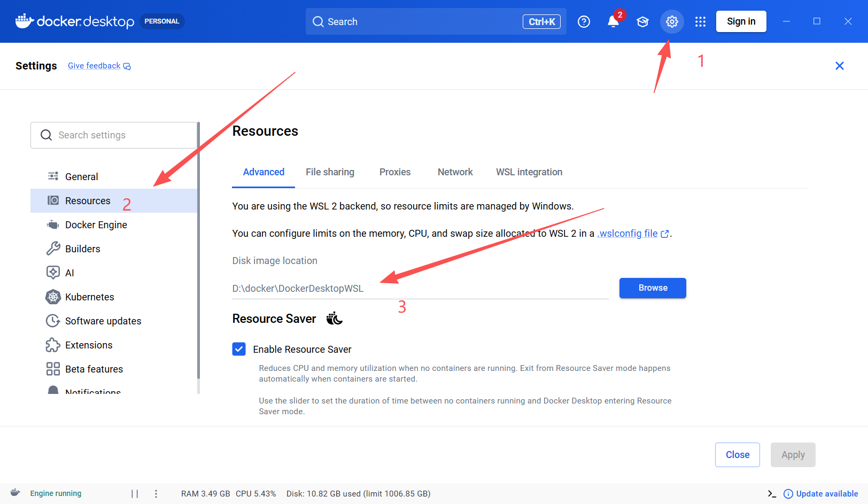Click CPU 5.43% status entry
Screen dimensions: 868x504
click(256, 494)
